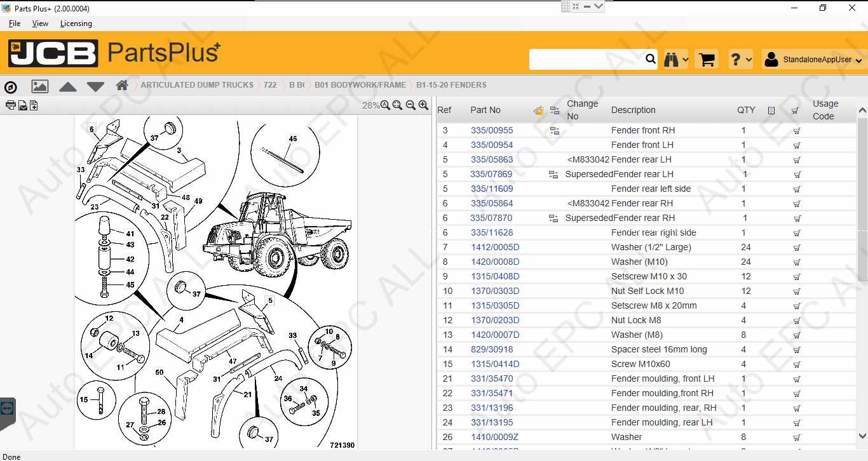The image size is (868, 461).
Task: Open part number 1370/0303D
Action: 495,291
